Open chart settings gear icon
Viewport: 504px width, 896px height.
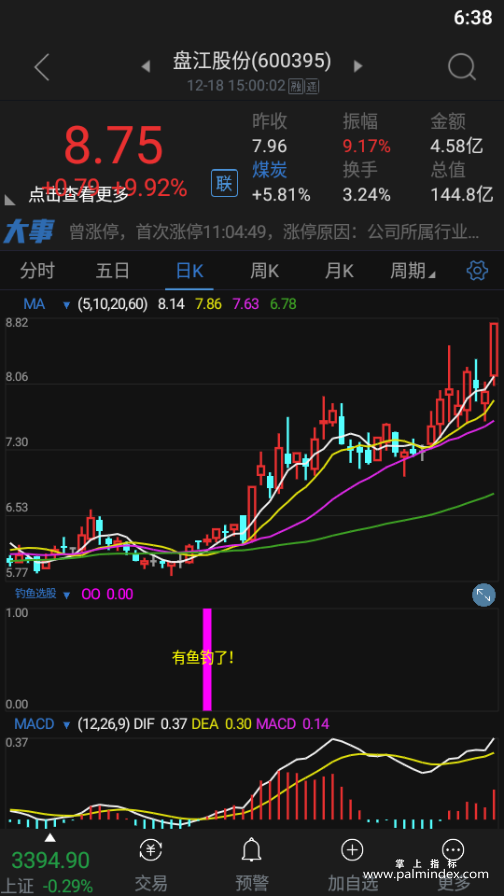[477, 270]
